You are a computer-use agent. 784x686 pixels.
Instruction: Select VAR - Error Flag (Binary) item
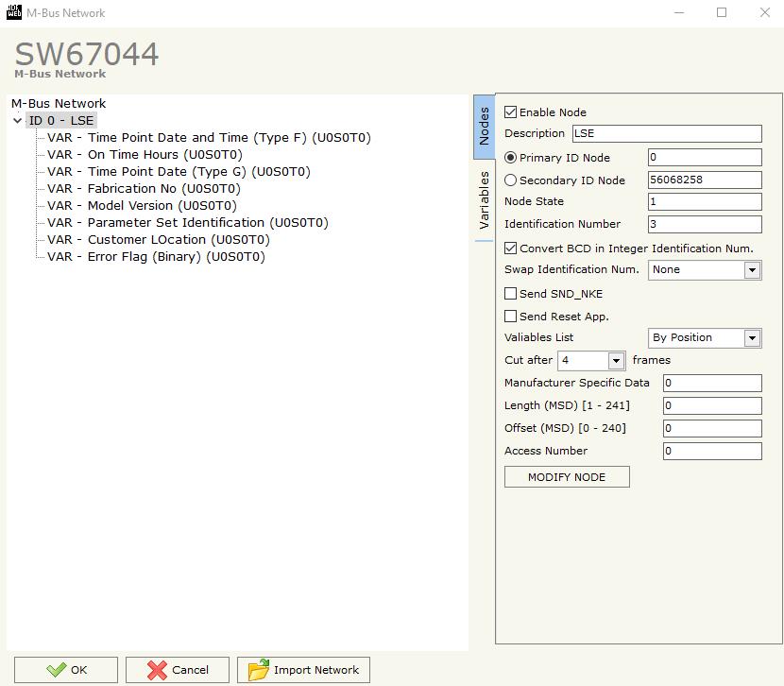coord(156,257)
